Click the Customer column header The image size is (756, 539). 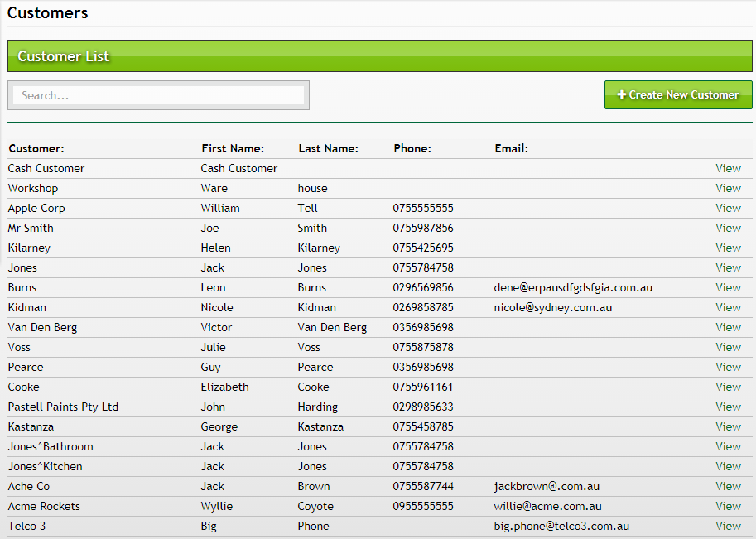pos(36,149)
